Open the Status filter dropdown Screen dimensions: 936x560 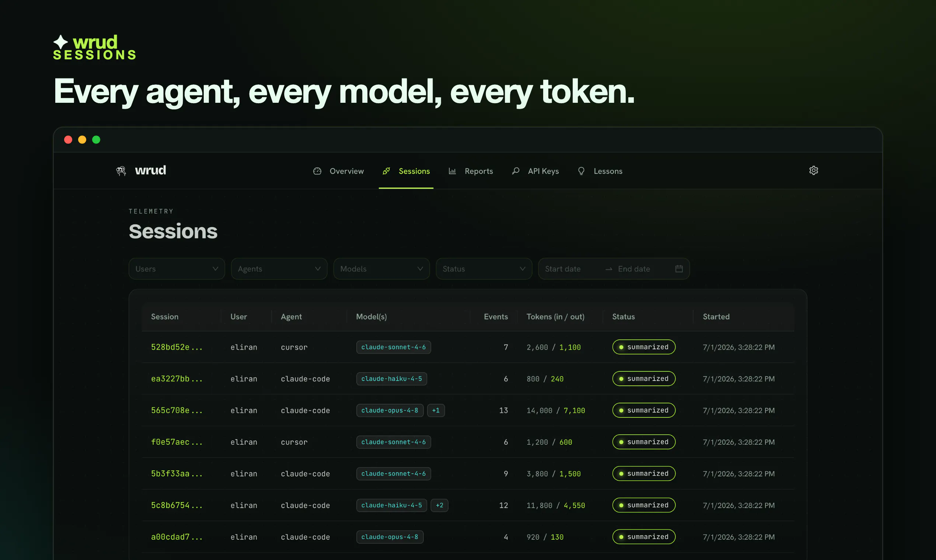pyautogui.click(x=484, y=269)
